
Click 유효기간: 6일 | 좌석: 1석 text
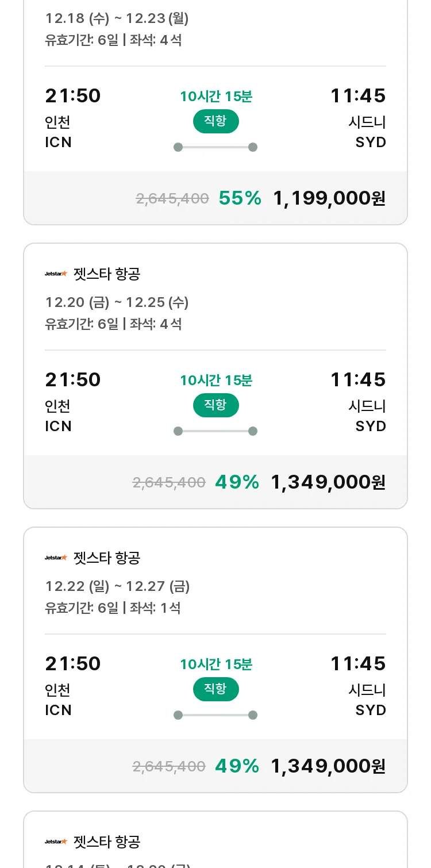point(113,608)
